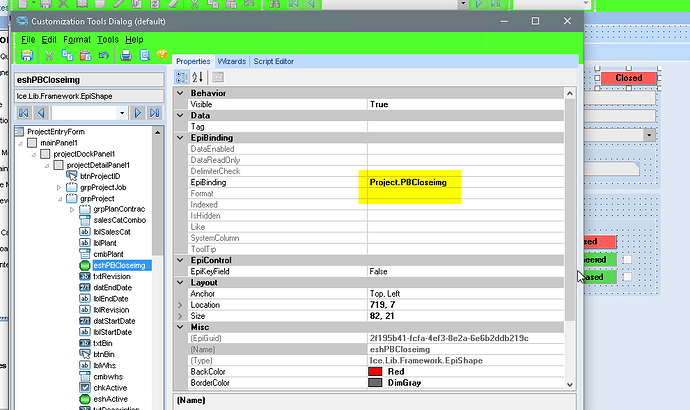The image size is (690, 410).
Task: Click the property grid vertical scrollbar thumb
Action: click(569, 209)
